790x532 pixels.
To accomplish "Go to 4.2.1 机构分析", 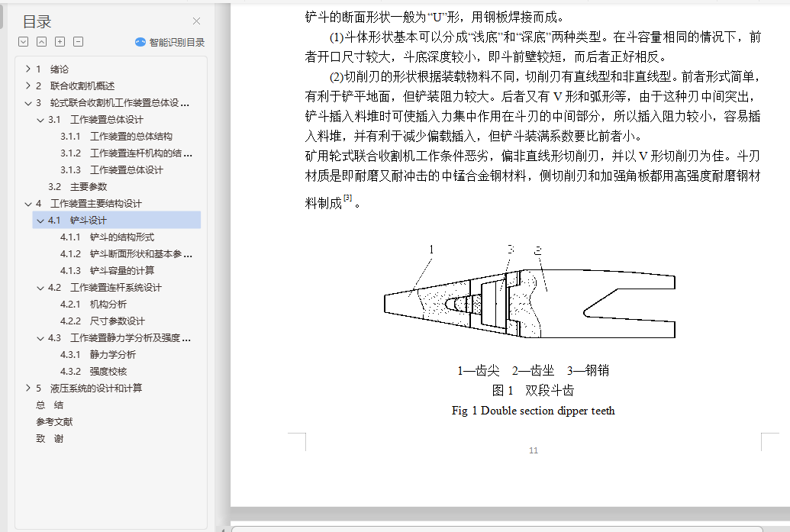I will [x=93, y=305].
